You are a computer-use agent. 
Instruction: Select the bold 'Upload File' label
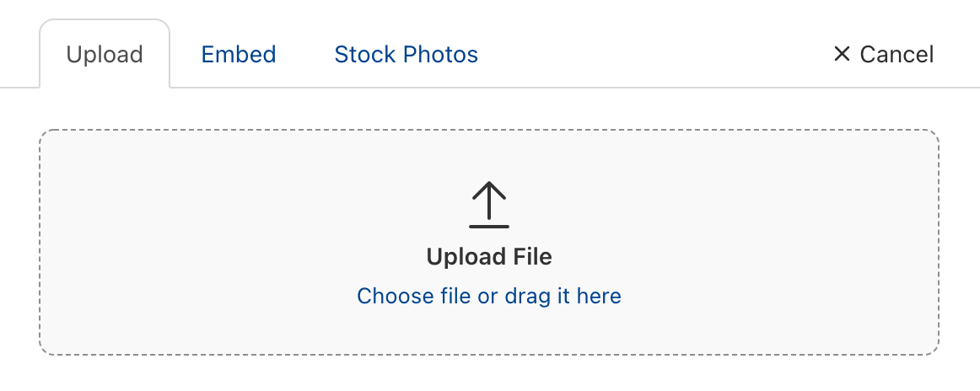click(489, 257)
